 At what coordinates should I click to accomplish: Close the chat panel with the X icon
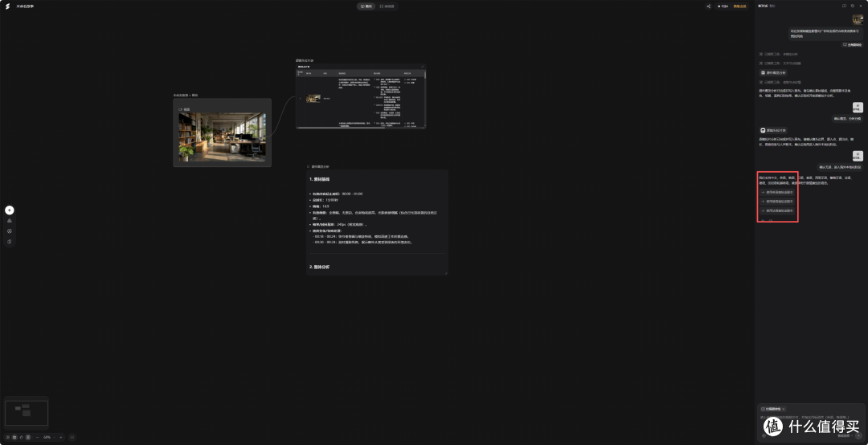click(861, 6)
